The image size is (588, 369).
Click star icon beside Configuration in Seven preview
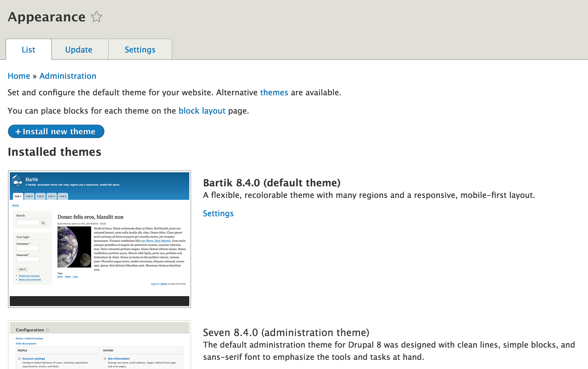[47, 330]
